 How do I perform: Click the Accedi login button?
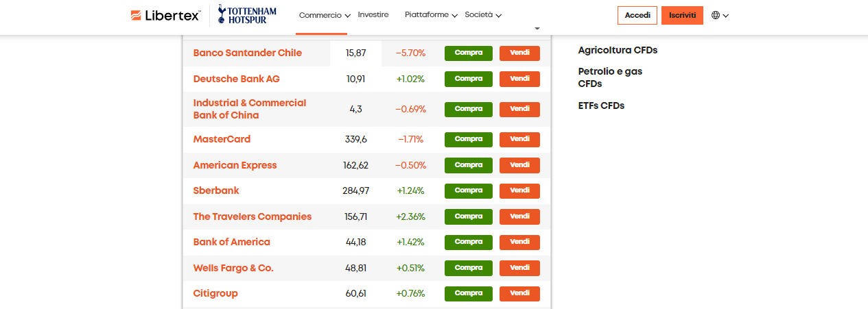637,15
